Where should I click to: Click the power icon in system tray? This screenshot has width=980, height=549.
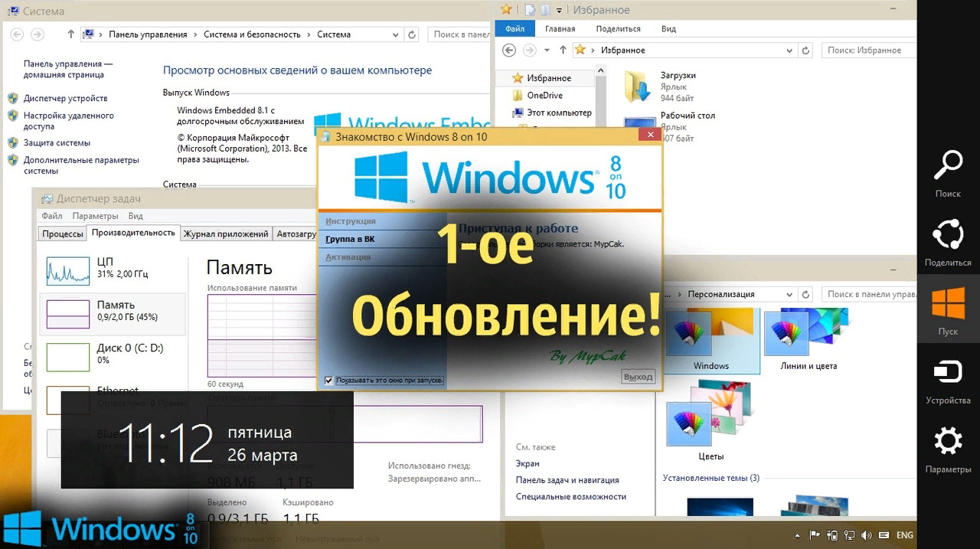(832, 535)
